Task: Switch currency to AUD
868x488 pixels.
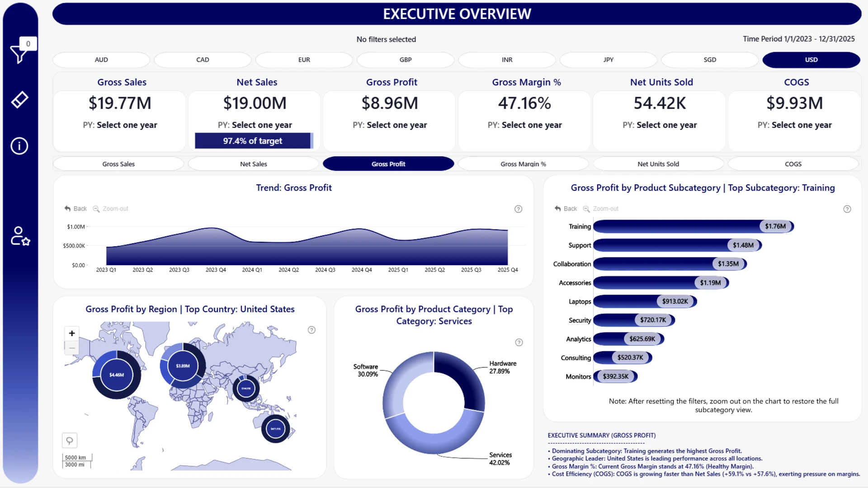Action: [x=101, y=60]
